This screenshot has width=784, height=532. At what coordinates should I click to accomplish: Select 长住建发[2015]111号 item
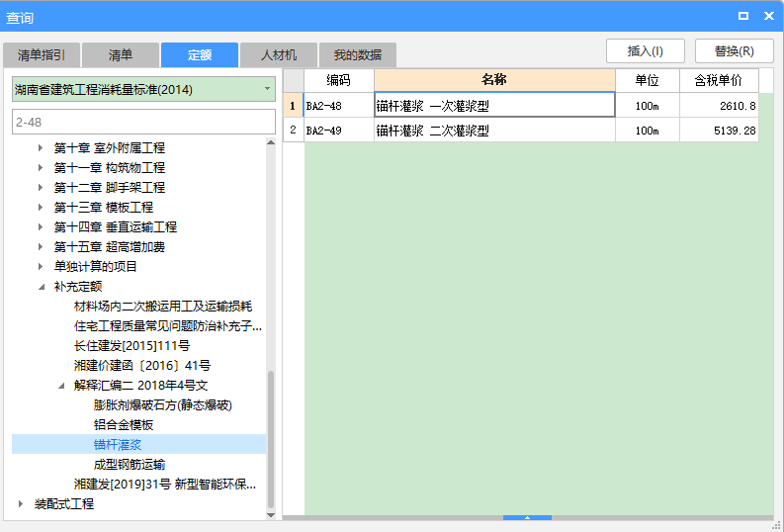coord(132,345)
